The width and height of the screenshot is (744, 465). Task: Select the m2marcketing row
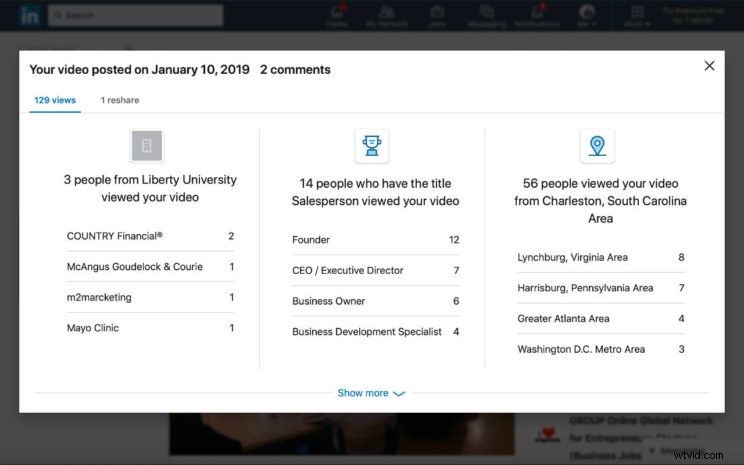tap(150, 298)
